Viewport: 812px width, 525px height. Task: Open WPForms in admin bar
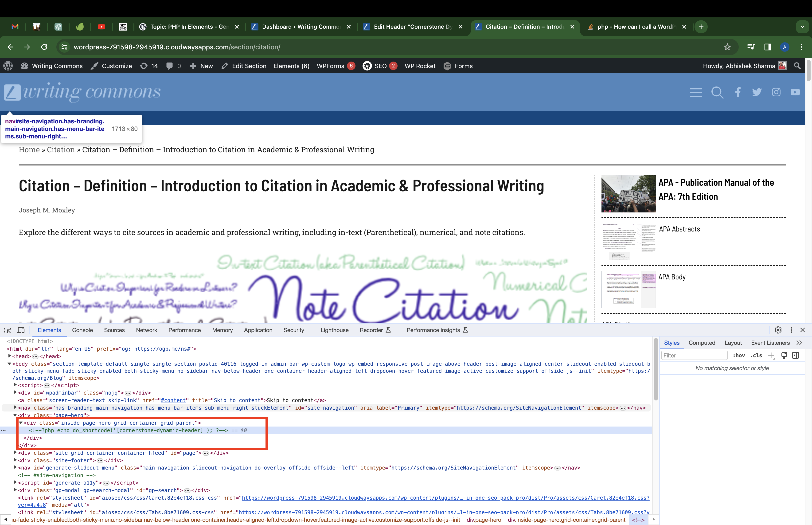[x=336, y=66]
